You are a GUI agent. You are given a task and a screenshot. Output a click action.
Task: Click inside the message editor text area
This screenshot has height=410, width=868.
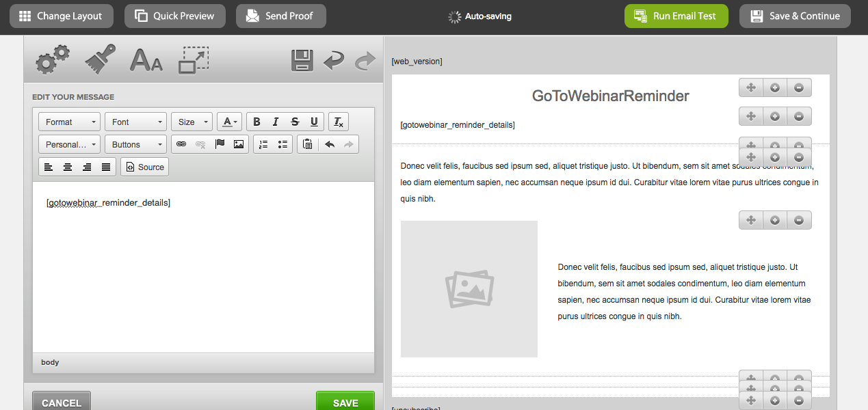[x=203, y=267]
